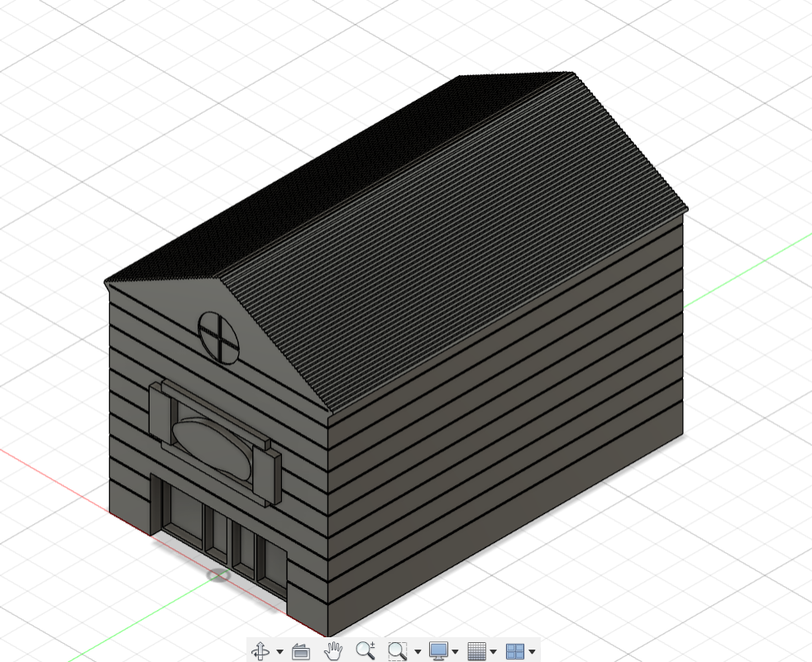
Task: Select the oval sign on front wall
Action: click(x=212, y=448)
